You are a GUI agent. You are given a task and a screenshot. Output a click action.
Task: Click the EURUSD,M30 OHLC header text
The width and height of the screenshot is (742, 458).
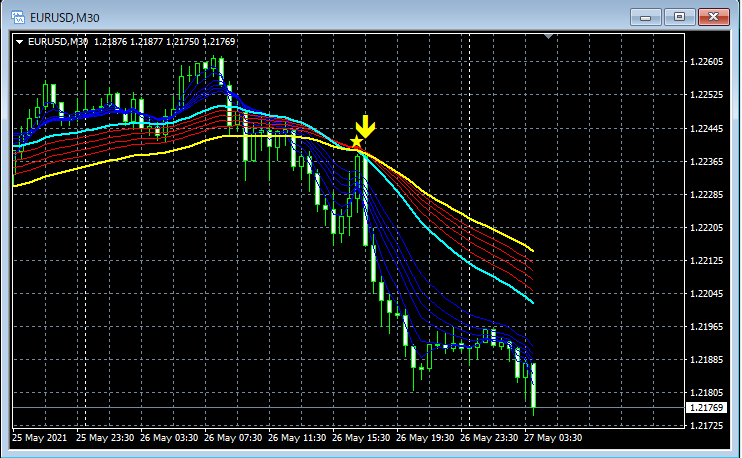[x=132, y=42]
